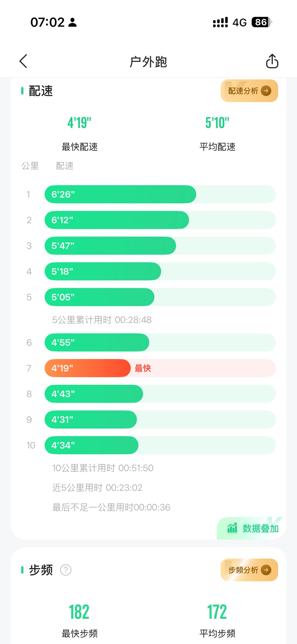The width and height of the screenshot is (297, 644).
Task: Select the fastest kilometer 7 bar
Action: pos(87,368)
